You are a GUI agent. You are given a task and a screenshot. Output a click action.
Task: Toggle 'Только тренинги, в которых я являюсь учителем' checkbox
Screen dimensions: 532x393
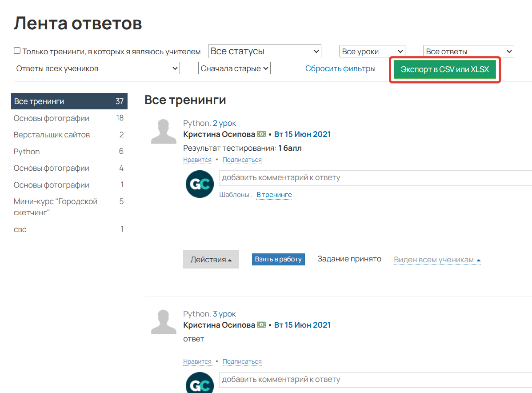click(x=17, y=51)
